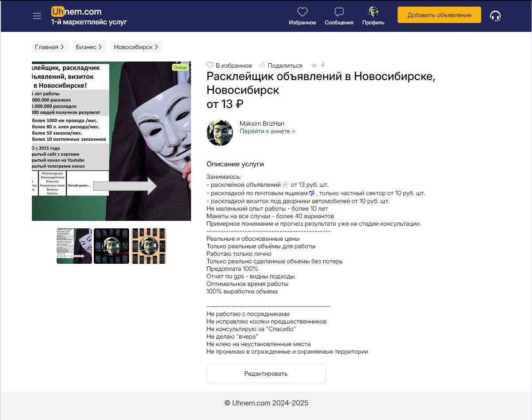This screenshot has width=532, height=420.
Task: Select the first listing thumbnail
Action: pos(74,246)
